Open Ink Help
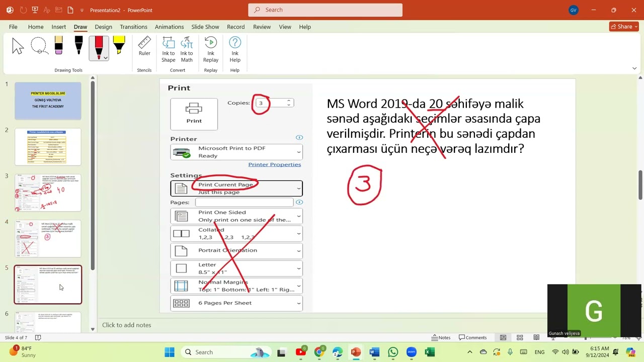Viewport: 644px width, 362px height. (x=235, y=49)
